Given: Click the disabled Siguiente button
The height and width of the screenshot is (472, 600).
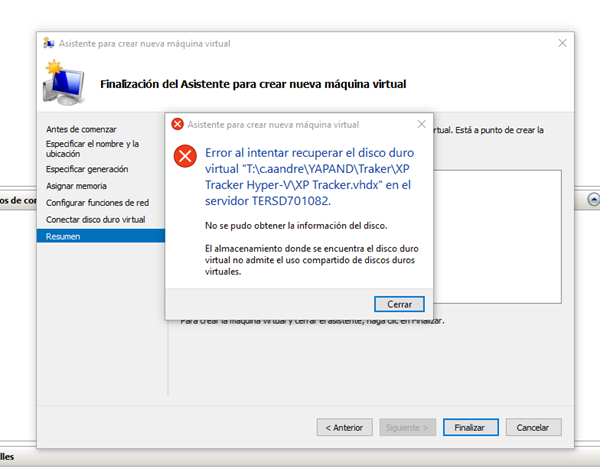Looking at the screenshot, I should pos(408,427).
